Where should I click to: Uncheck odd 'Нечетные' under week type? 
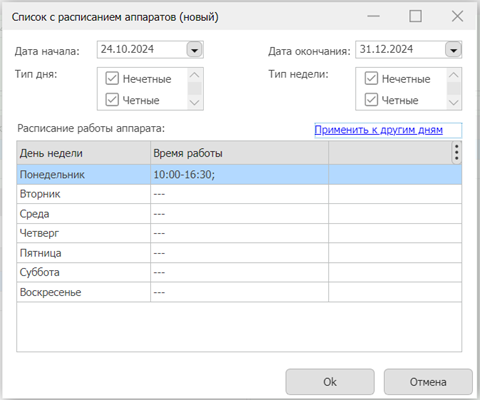371,78
